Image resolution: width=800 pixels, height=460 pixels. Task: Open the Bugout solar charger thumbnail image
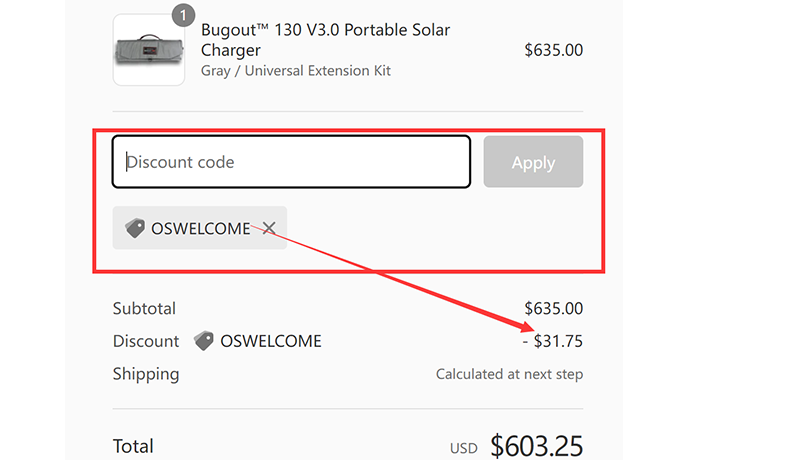(148, 50)
